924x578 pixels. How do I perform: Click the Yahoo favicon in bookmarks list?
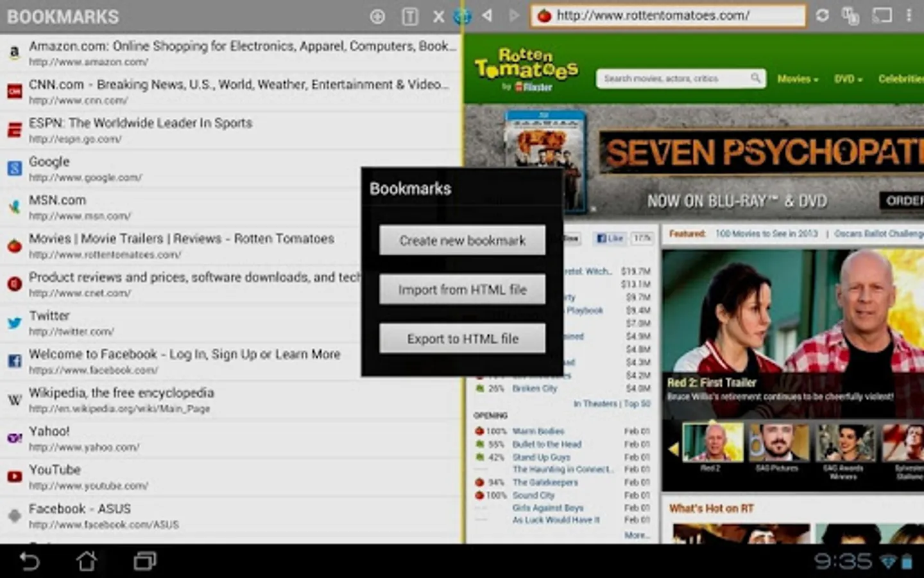pyautogui.click(x=14, y=438)
